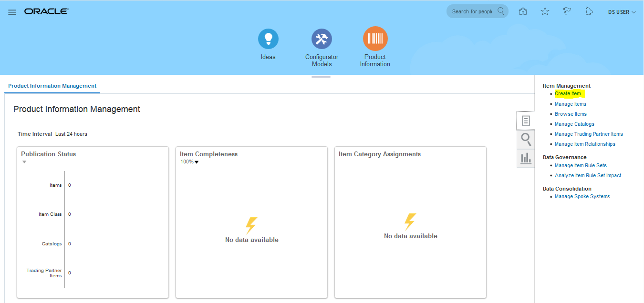Open Analyze Item Rule Set Impact link
The image size is (644, 303).
pyautogui.click(x=588, y=175)
